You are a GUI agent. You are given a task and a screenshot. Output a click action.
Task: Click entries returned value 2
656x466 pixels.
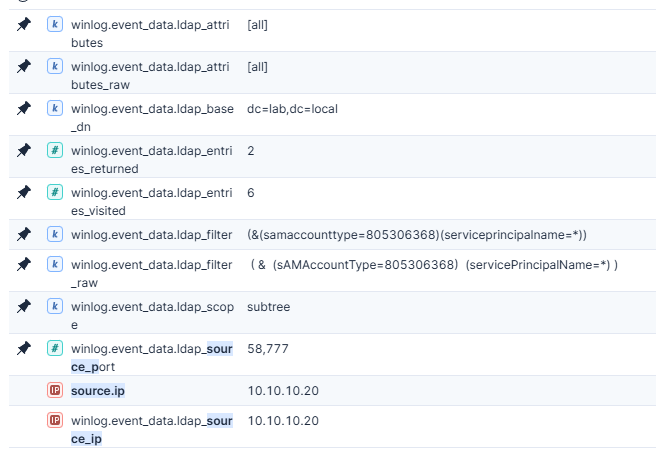coord(251,151)
